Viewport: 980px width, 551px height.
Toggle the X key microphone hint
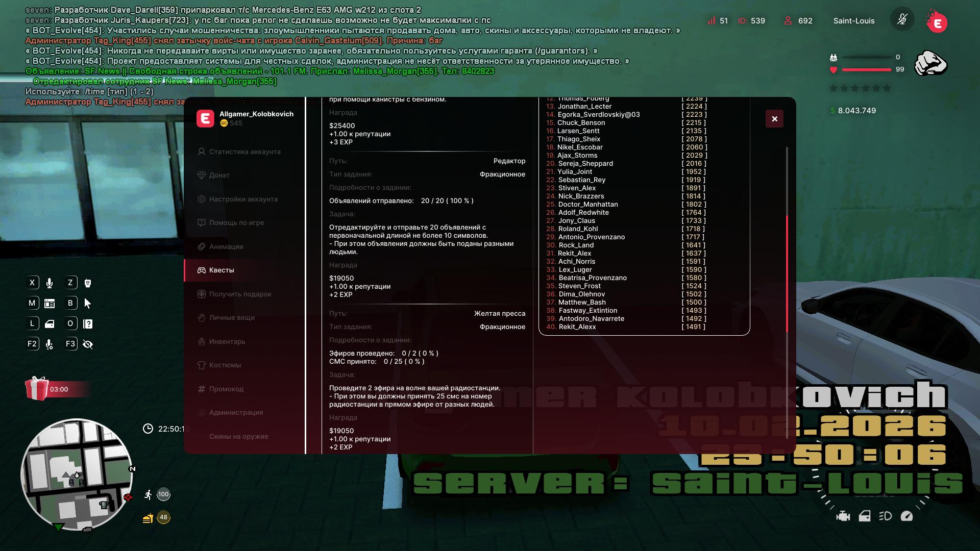[50, 283]
